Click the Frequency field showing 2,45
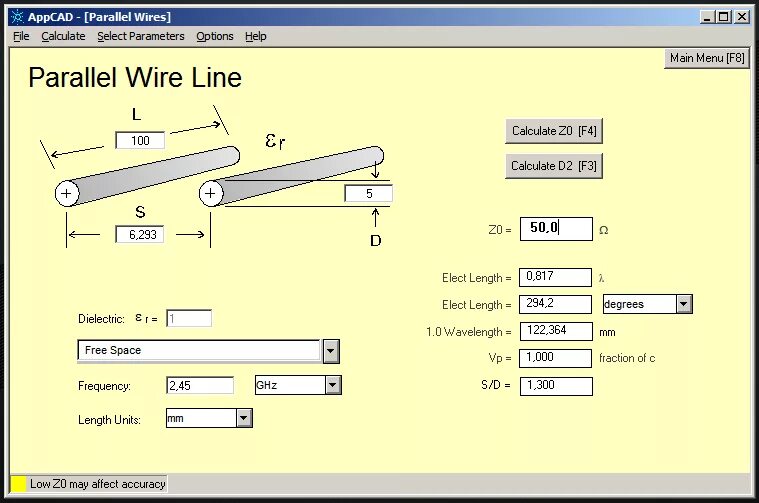 coord(199,385)
